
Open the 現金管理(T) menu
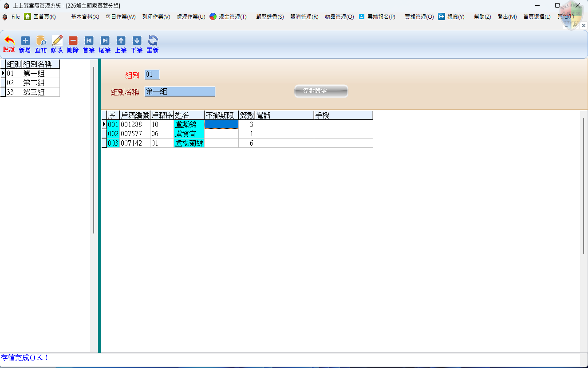228,17
